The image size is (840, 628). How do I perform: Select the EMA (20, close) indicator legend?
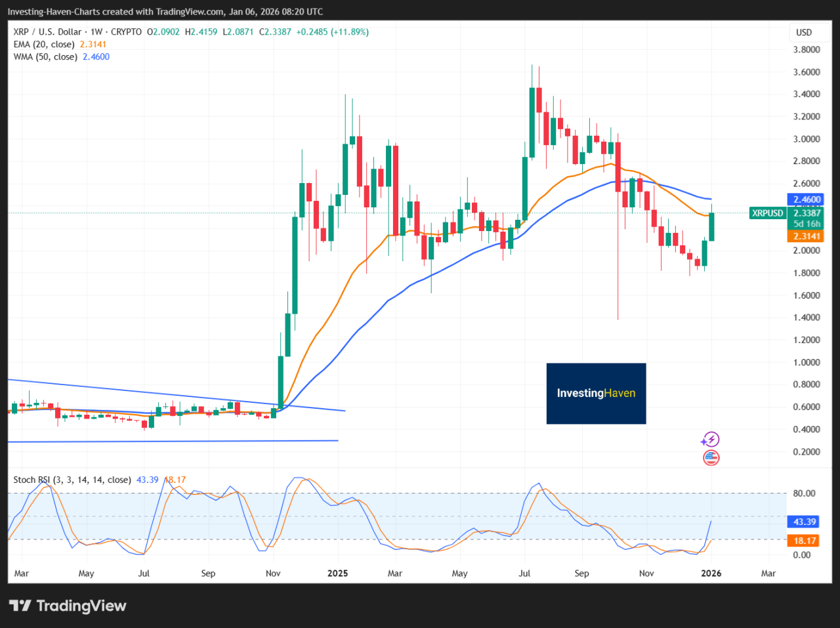point(45,44)
